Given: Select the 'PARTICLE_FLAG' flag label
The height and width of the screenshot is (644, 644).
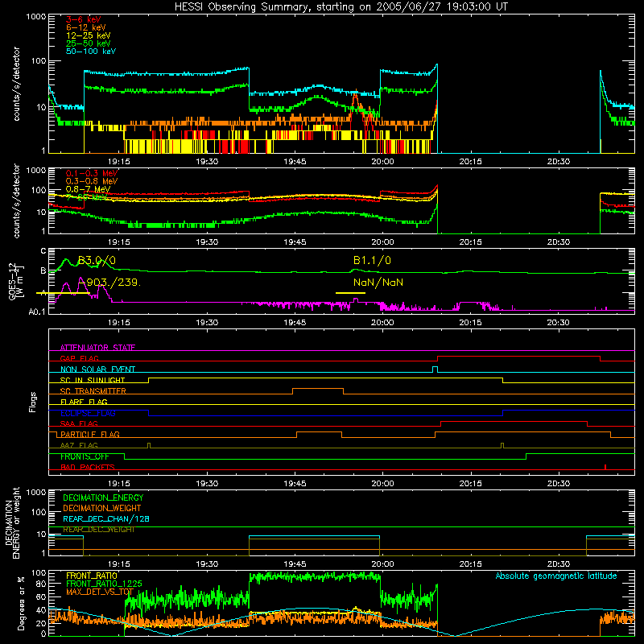Looking at the screenshot, I should (90, 434).
